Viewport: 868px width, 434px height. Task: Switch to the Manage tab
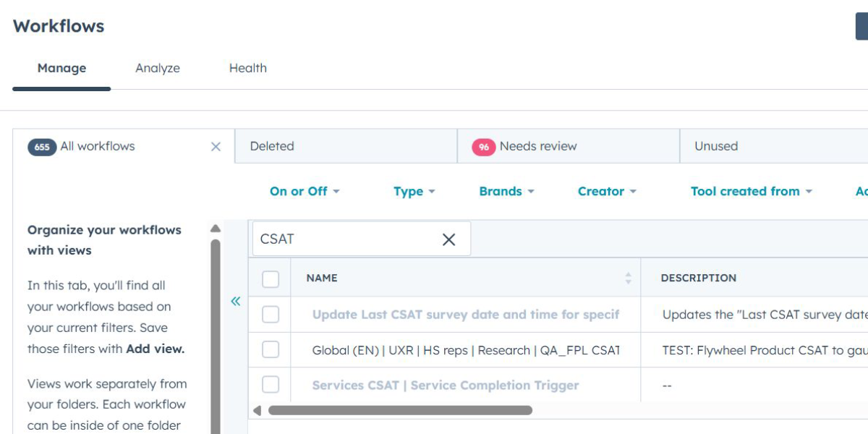61,68
